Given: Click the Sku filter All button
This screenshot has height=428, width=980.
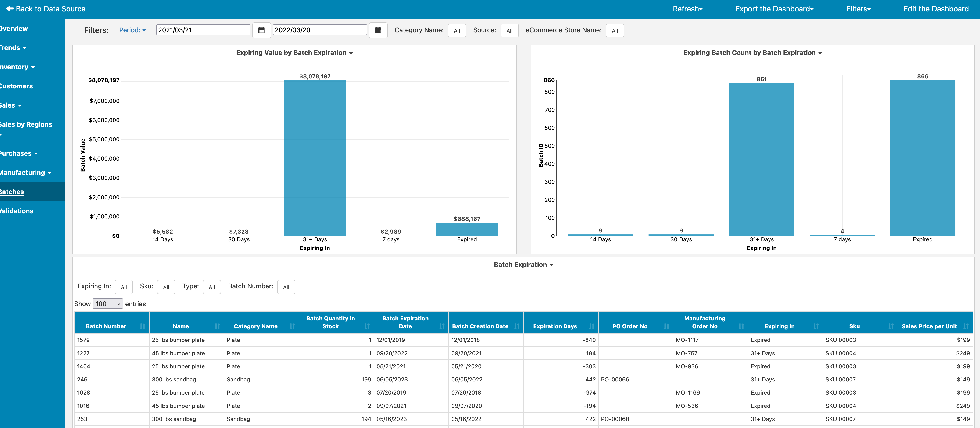Looking at the screenshot, I should coord(166,287).
